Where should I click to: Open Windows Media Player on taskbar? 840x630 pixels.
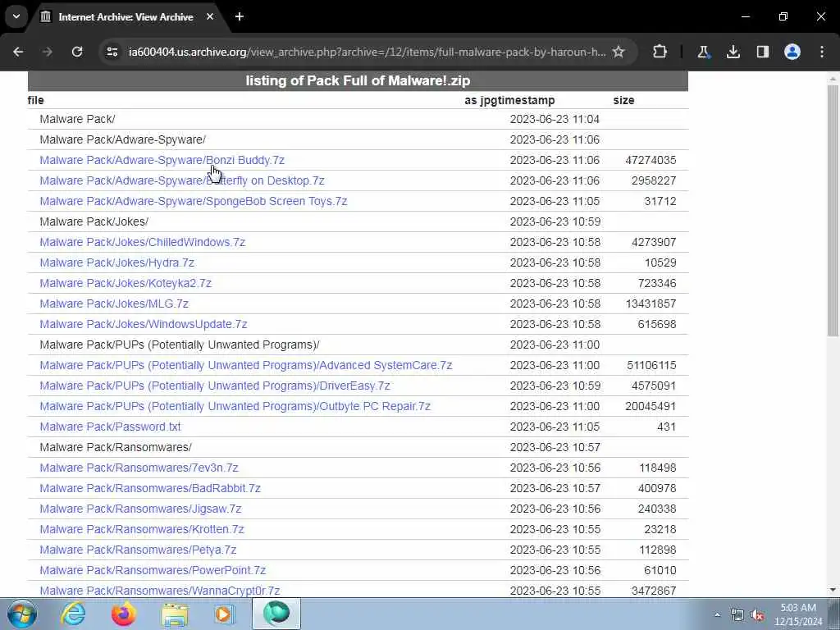coord(225,614)
